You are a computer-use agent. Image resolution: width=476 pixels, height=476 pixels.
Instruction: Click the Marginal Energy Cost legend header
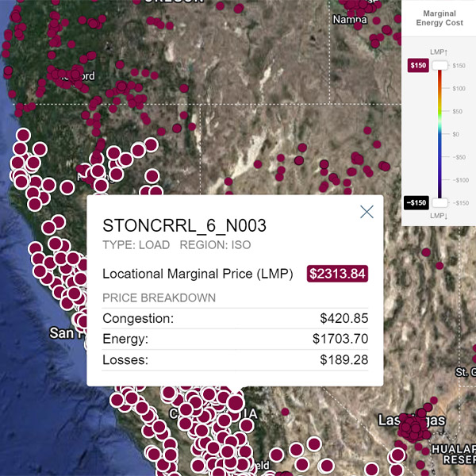coord(439,18)
